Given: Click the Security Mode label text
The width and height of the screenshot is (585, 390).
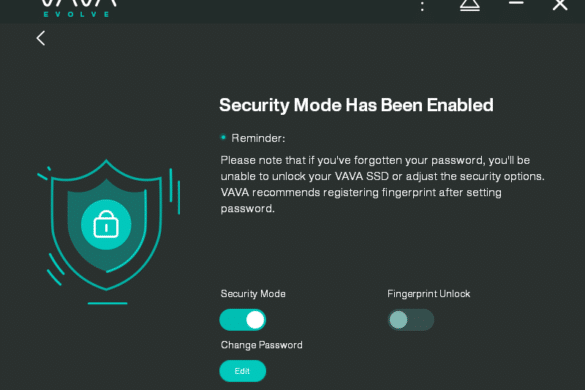Looking at the screenshot, I should 253,294.
